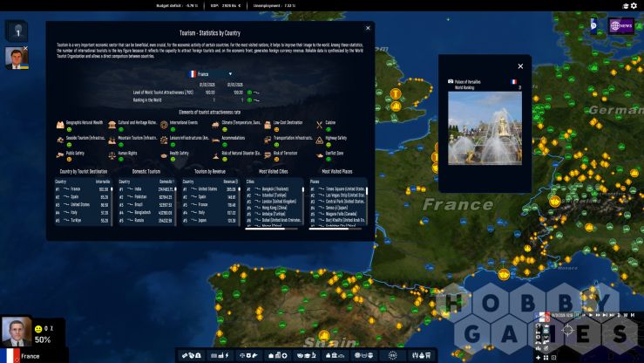644x363 pixels.
Task: Open the international globe menu group
Action: point(363,355)
